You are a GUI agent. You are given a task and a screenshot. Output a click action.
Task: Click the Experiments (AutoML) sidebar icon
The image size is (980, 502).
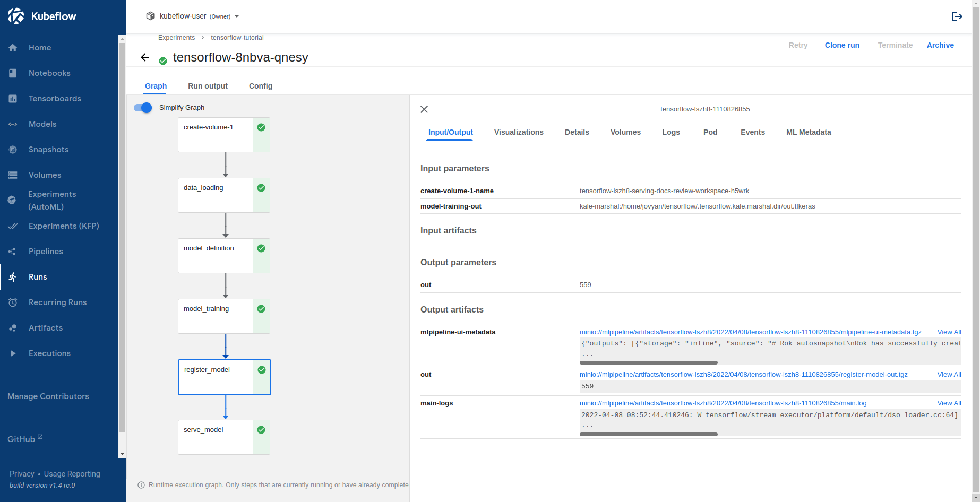click(x=12, y=200)
